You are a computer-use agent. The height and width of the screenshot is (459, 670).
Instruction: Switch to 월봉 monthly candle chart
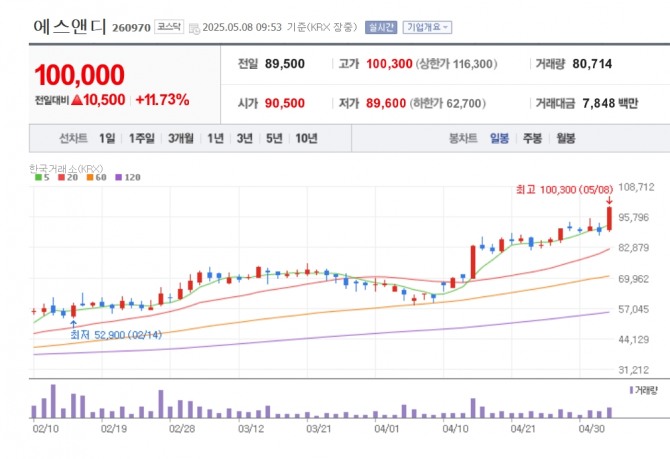566,138
